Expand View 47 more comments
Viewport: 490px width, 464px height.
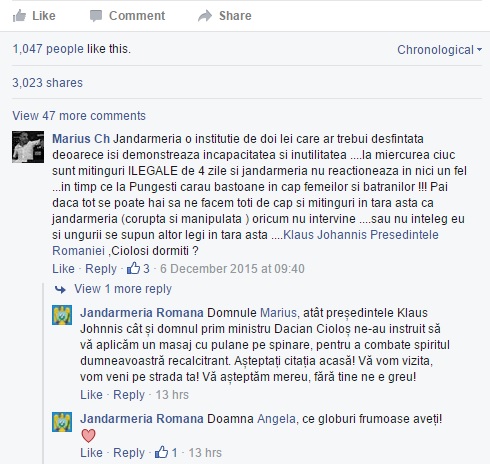click(x=79, y=116)
